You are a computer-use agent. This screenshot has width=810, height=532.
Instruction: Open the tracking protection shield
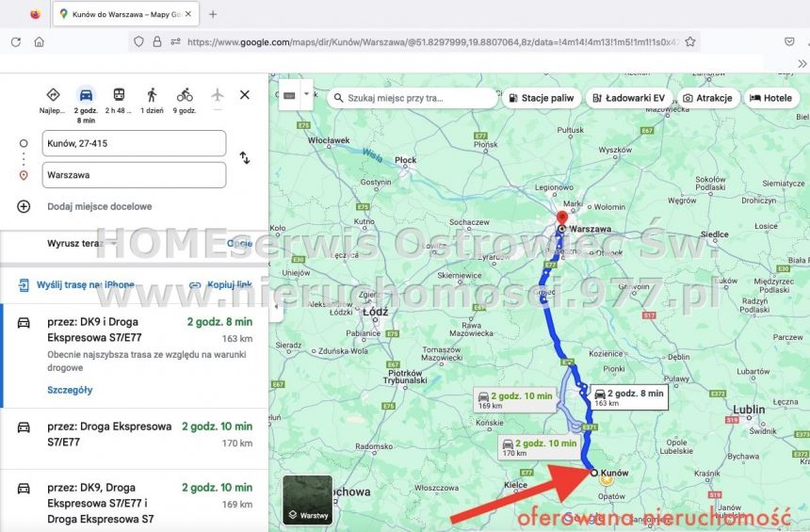pyautogui.click(x=138, y=41)
